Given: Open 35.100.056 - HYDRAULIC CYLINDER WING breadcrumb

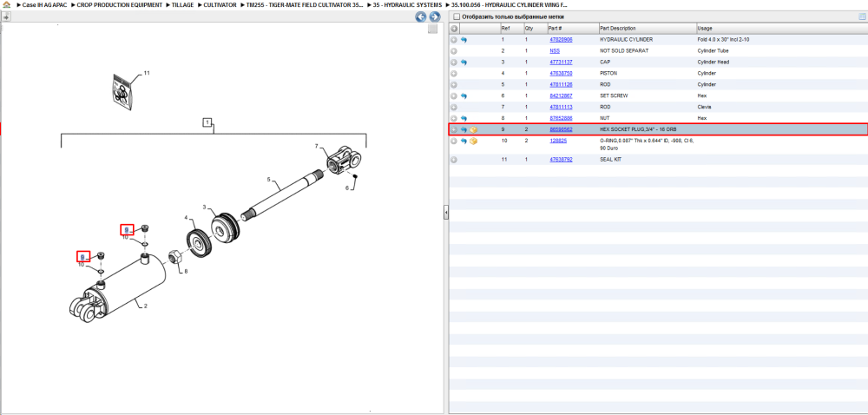Looking at the screenshot, I should click(510, 4).
